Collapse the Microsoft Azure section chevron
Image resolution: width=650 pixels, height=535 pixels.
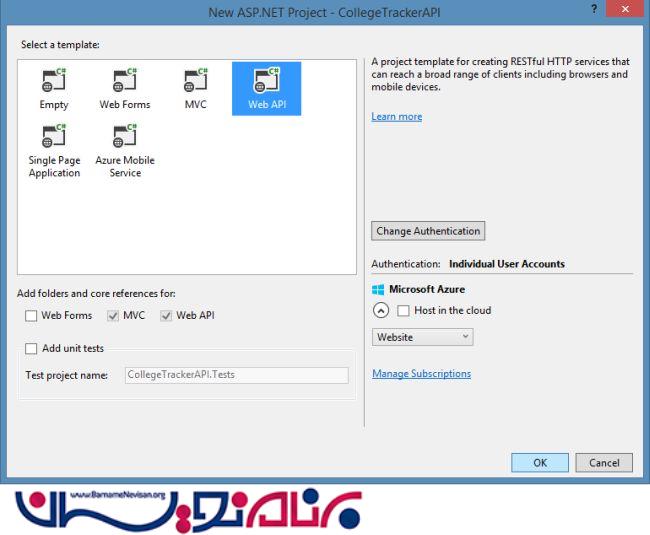381,311
